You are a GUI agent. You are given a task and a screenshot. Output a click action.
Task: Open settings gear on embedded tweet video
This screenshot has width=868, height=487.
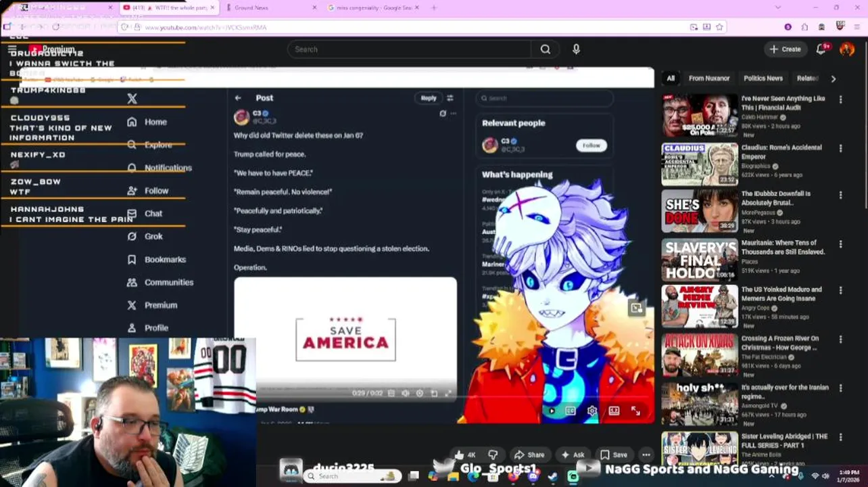pos(420,393)
